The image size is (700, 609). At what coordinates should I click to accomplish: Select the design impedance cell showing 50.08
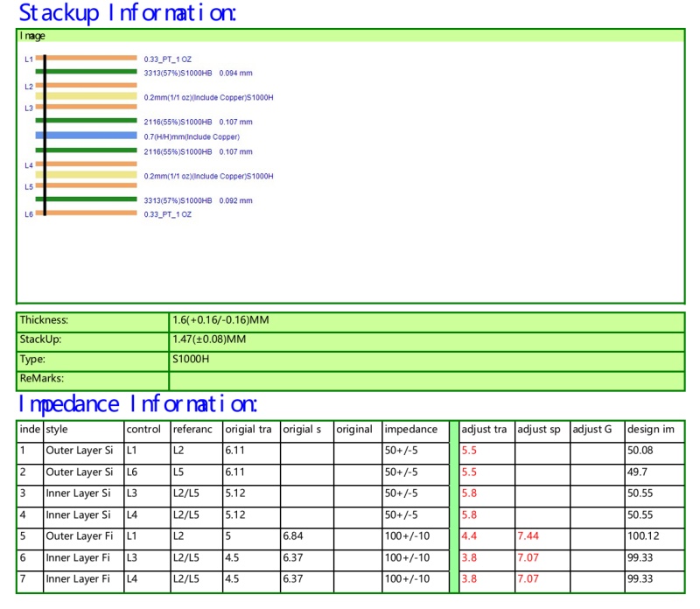pos(653,451)
